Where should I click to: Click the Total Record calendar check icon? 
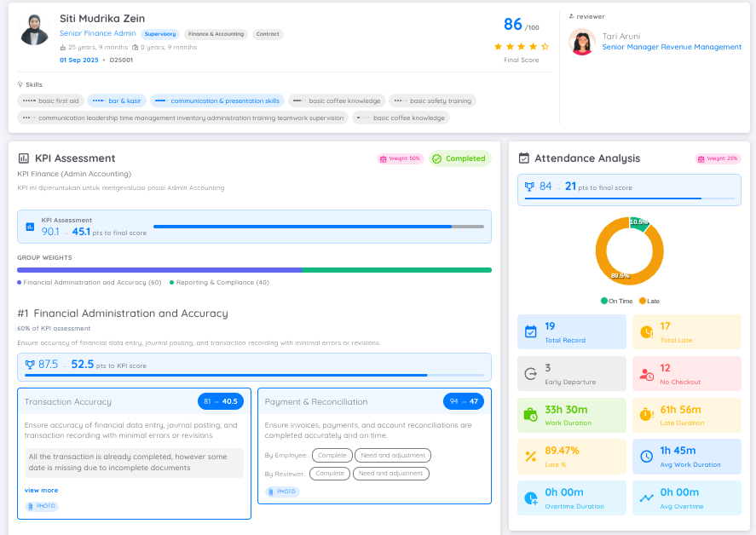pyautogui.click(x=530, y=331)
